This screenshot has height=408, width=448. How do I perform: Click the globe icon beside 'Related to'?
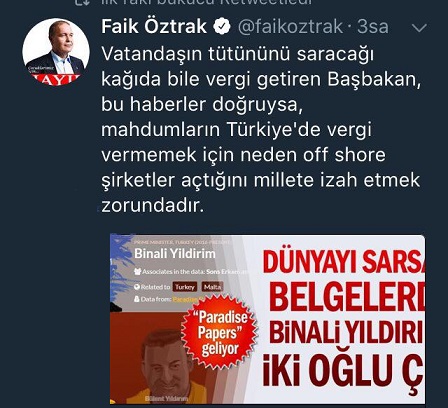pyautogui.click(x=137, y=287)
